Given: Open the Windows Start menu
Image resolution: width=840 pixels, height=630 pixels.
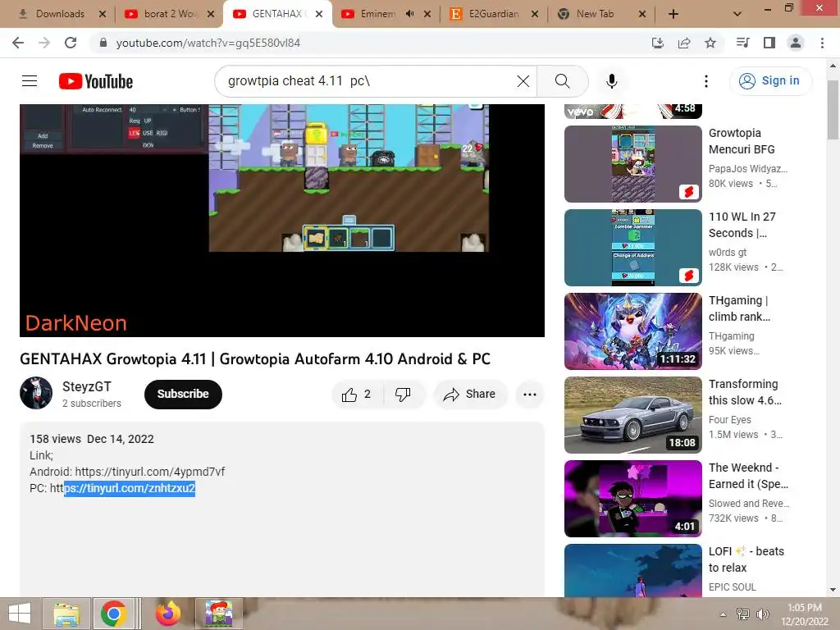Looking at the screenshot, I should pyautogui.click(x=20, y=614).
